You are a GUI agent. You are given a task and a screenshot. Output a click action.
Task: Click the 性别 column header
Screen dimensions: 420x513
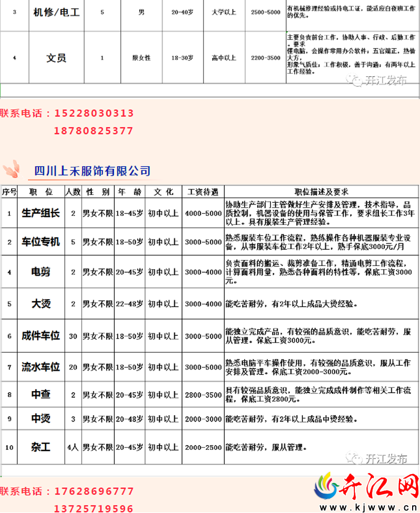98,192
